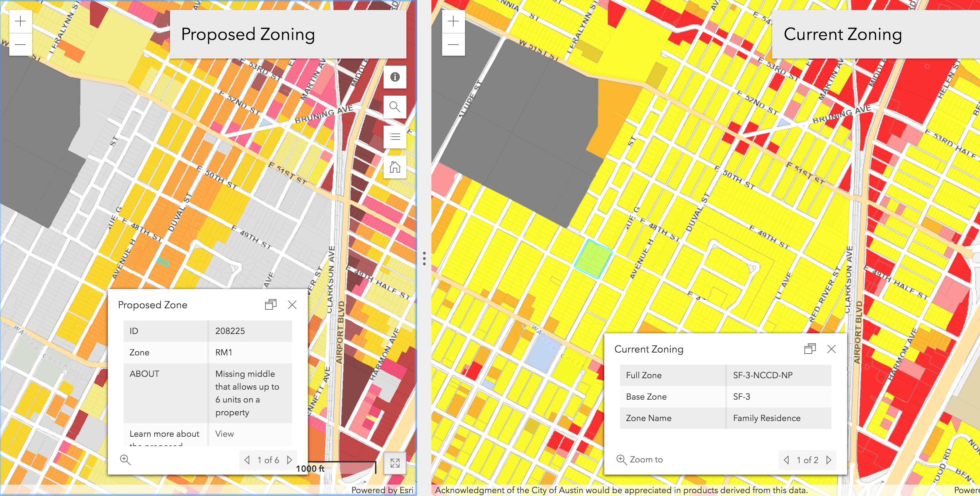Image resolution: width=980 pixels, height=496 pixels.
Task: Click the highlighted green parcel on Current Zoning map
Action: (x=593, y=259)
